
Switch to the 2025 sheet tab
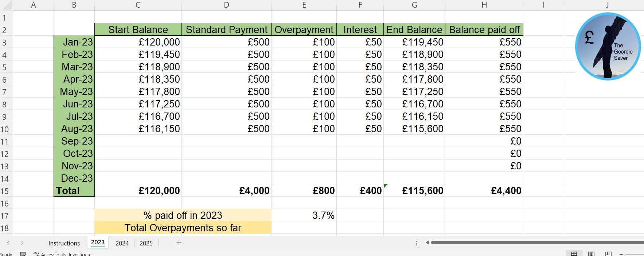[146, 243]
